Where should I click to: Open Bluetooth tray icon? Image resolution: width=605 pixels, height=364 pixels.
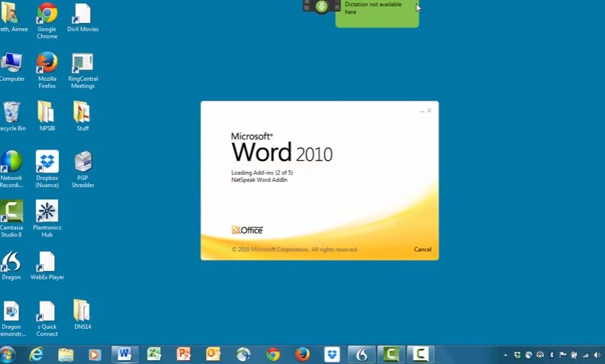[552, 355]
